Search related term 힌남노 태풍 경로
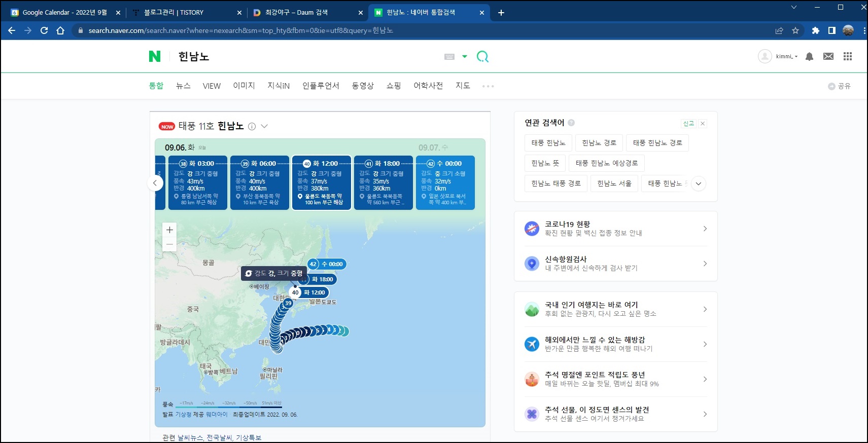The height and width of the screenshot is (443, 868). pos(556,183)
